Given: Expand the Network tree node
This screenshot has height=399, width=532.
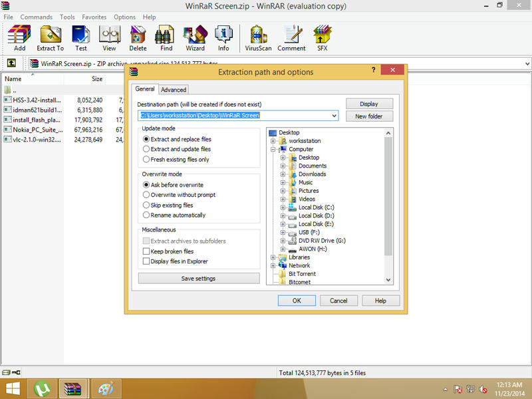Looking at the screenshot, I should coord(273,265).
